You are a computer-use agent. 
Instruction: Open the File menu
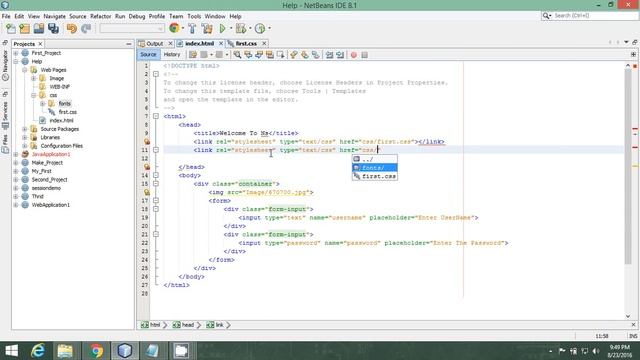click(6, 16)
